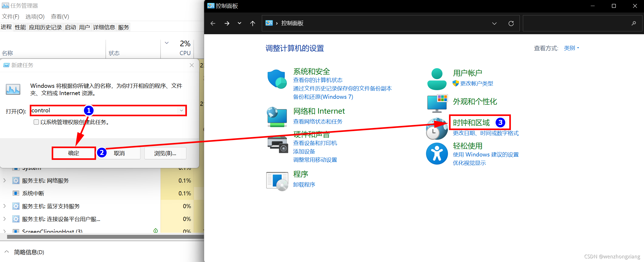Tick 以系统管理权限创建此任务 checkbox
Image resolution: width=644 pixels, height=262 pixels.
click(36, 122)
